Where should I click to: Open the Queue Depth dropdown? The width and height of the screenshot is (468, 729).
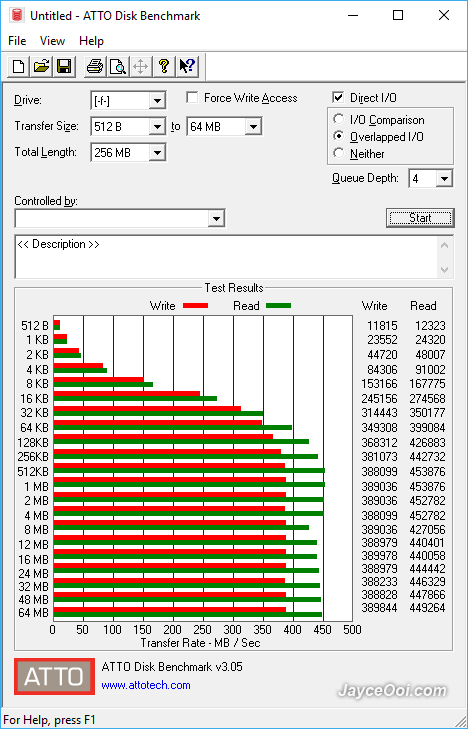tap(444, 179)
